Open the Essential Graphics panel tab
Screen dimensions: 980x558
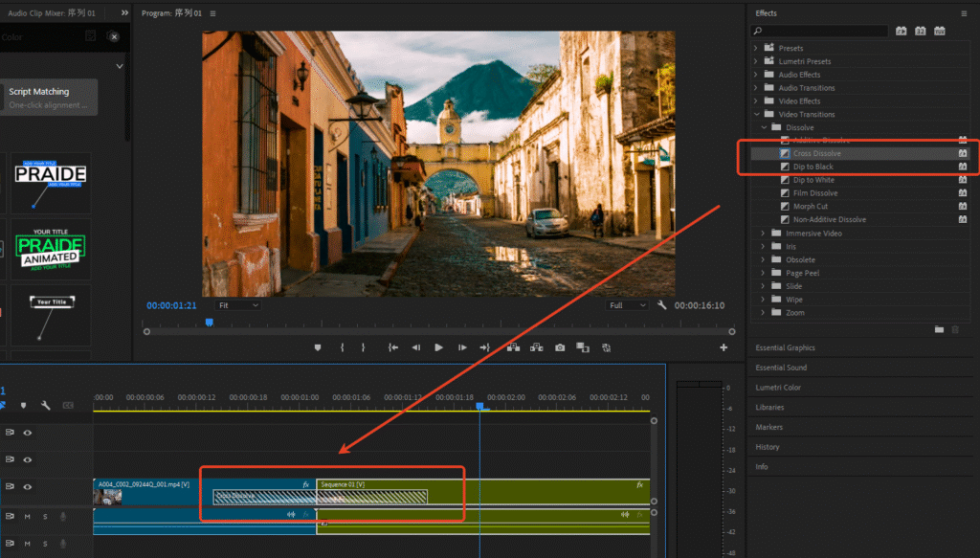(x=785, y=347)
